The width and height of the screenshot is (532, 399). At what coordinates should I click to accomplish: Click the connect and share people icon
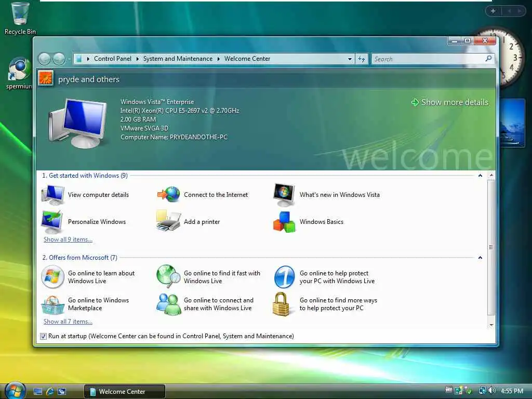169,304
